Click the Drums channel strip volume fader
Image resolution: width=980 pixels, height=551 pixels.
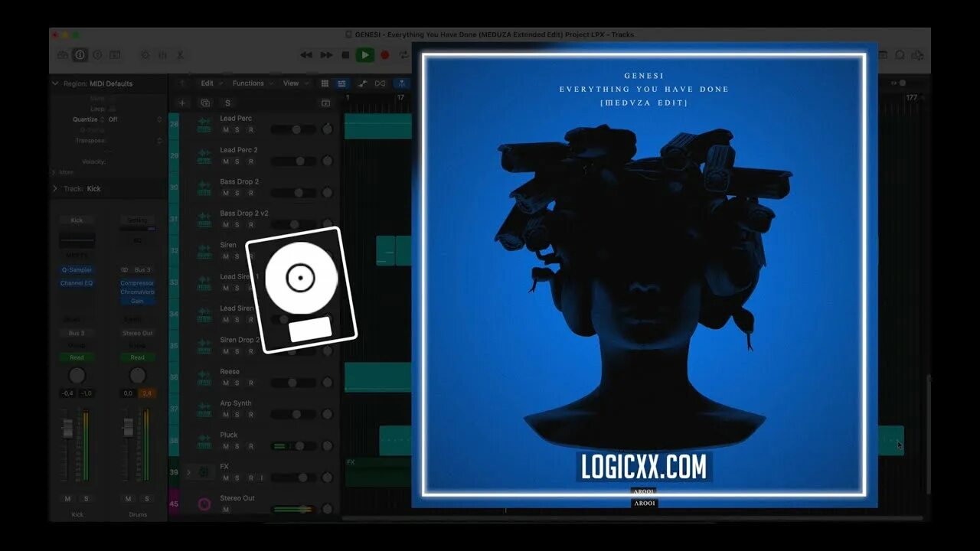click(x=128, y=429)
